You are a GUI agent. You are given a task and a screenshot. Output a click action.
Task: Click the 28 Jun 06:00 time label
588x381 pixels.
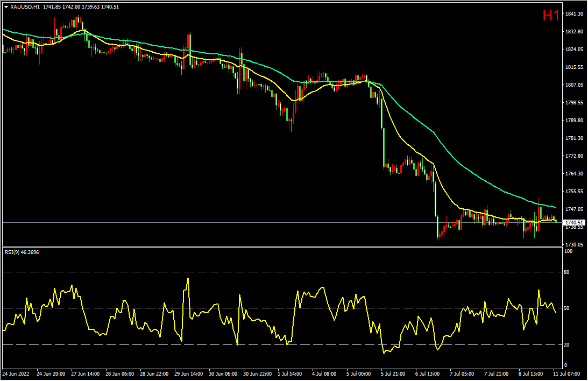tap(120, 374)
